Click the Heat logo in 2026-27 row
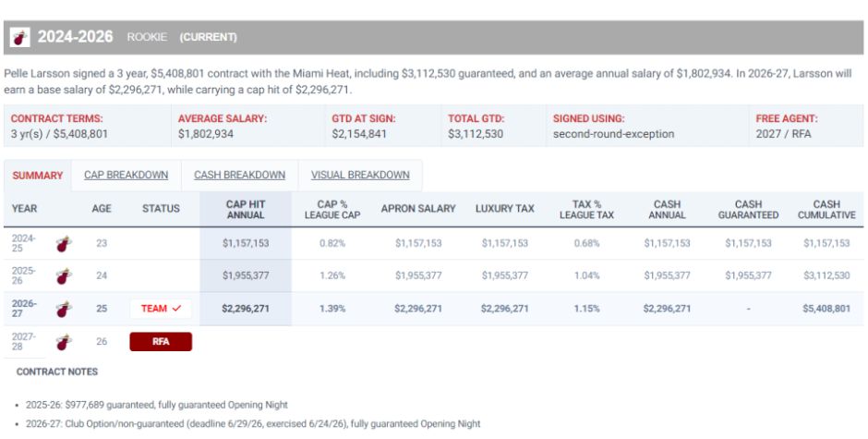Image resolution: width=868 pixels, height=439 pixels. 65,309
